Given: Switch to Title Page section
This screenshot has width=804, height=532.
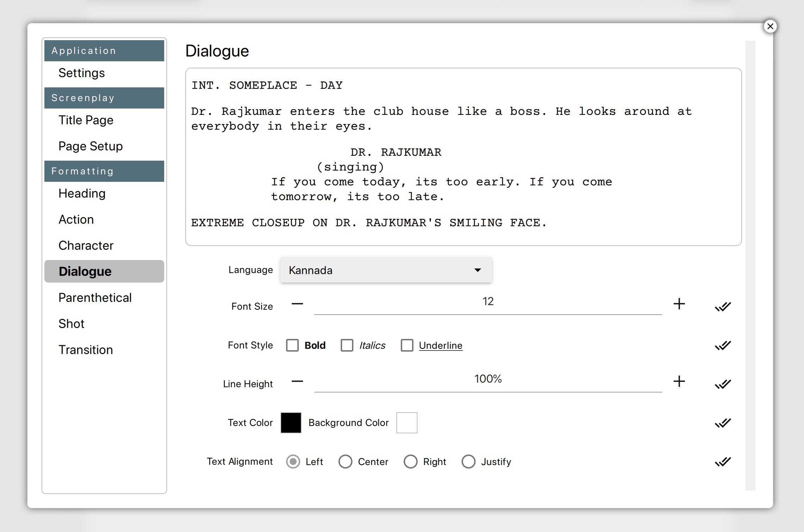Looking at the screenshot, I should pyautogui.click(x=86, y=120).
